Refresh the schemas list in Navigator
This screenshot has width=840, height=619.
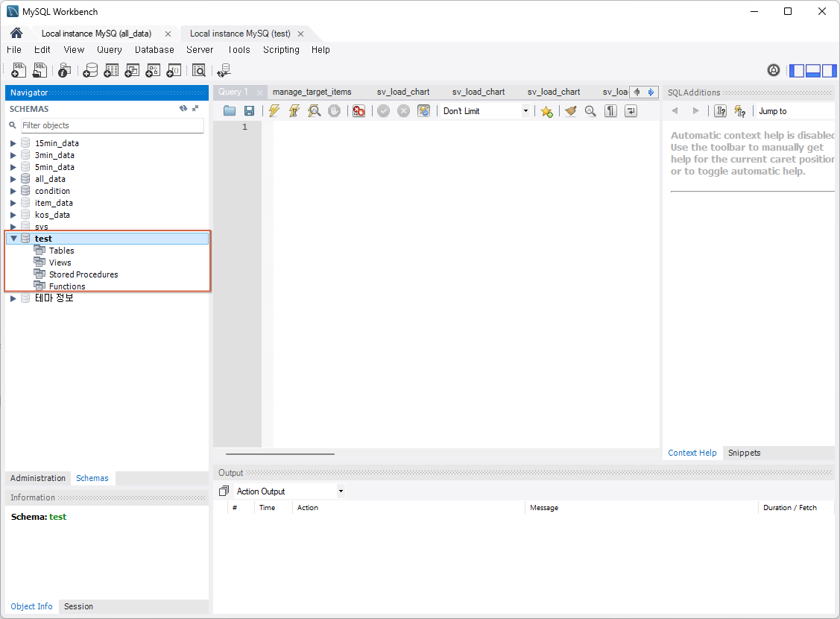click(183, 108)
